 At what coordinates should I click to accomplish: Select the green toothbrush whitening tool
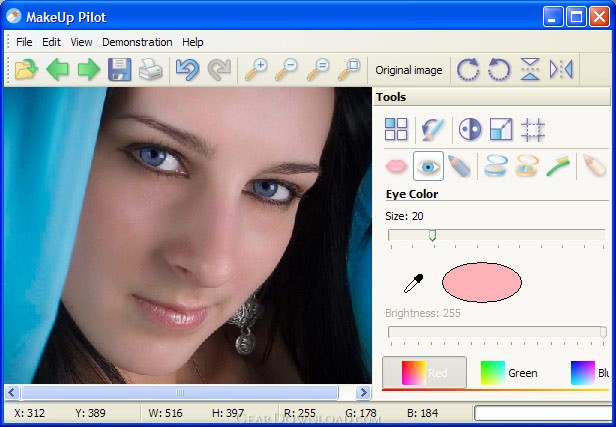click(558, 166)
